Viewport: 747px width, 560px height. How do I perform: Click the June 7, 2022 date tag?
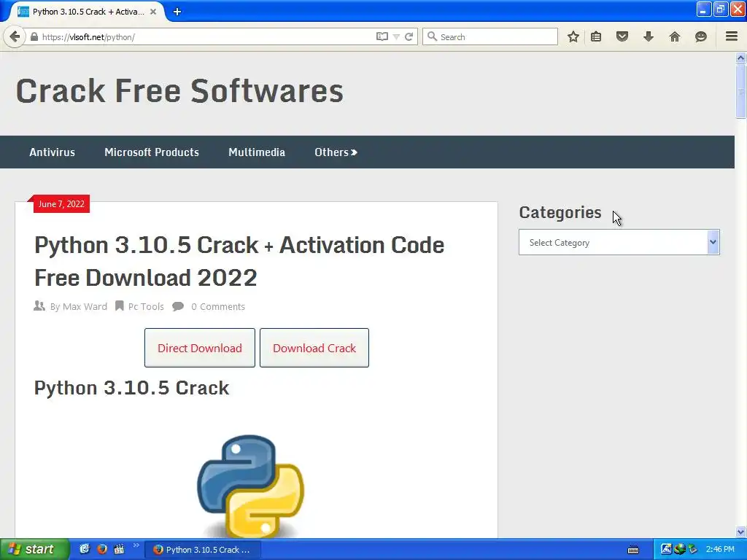coord(61,204)
